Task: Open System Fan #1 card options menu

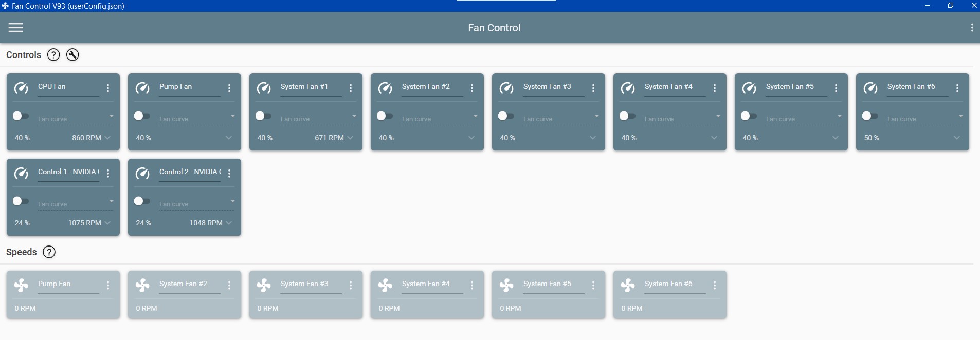Action: (x=351, y=88)
